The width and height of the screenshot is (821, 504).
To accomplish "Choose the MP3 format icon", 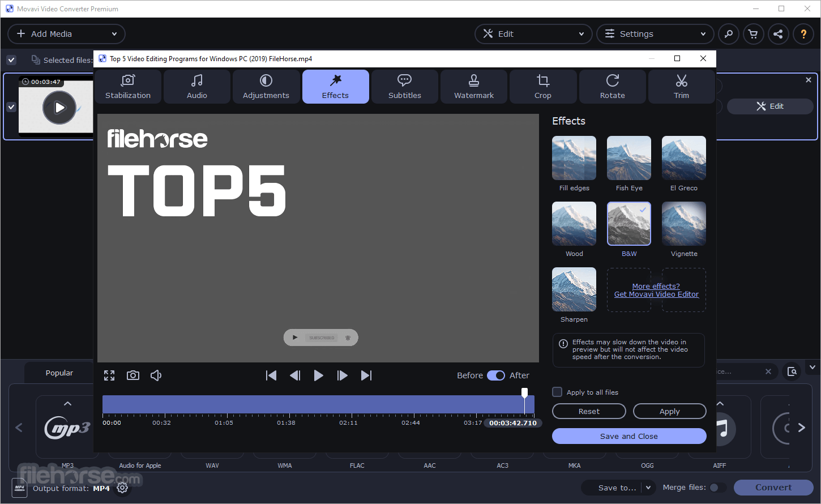I will click(x=67, y=428).
